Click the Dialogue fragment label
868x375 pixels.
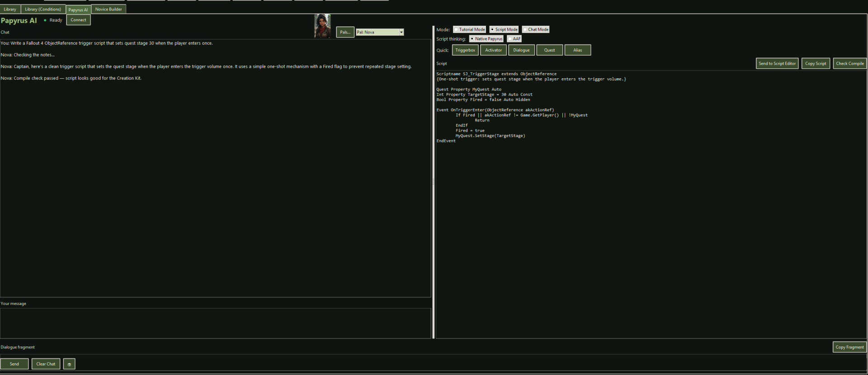click(x=18, y=347)
